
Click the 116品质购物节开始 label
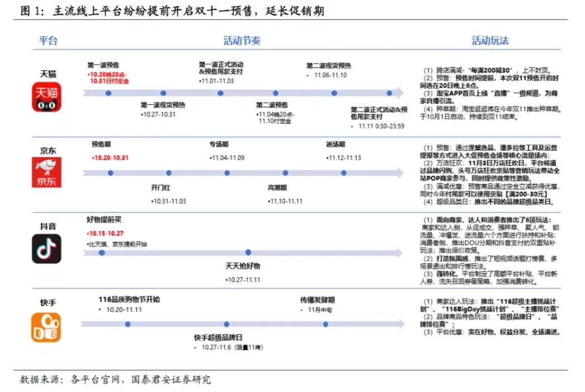point(129,299)
